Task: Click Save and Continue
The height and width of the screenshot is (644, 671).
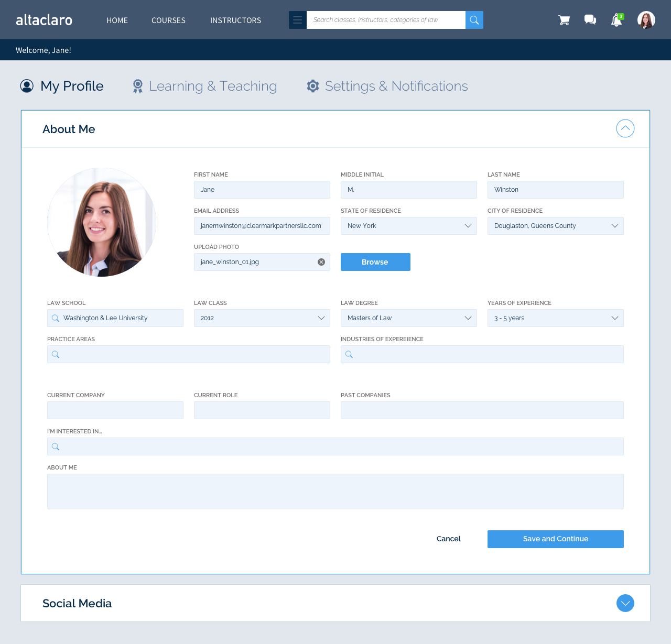Action: point(556,539)
